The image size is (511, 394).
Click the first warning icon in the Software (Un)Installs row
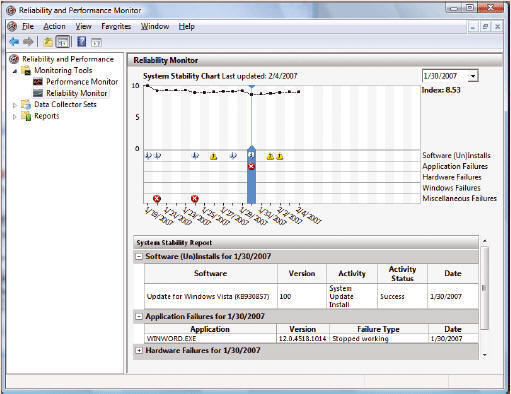[213, 156]
